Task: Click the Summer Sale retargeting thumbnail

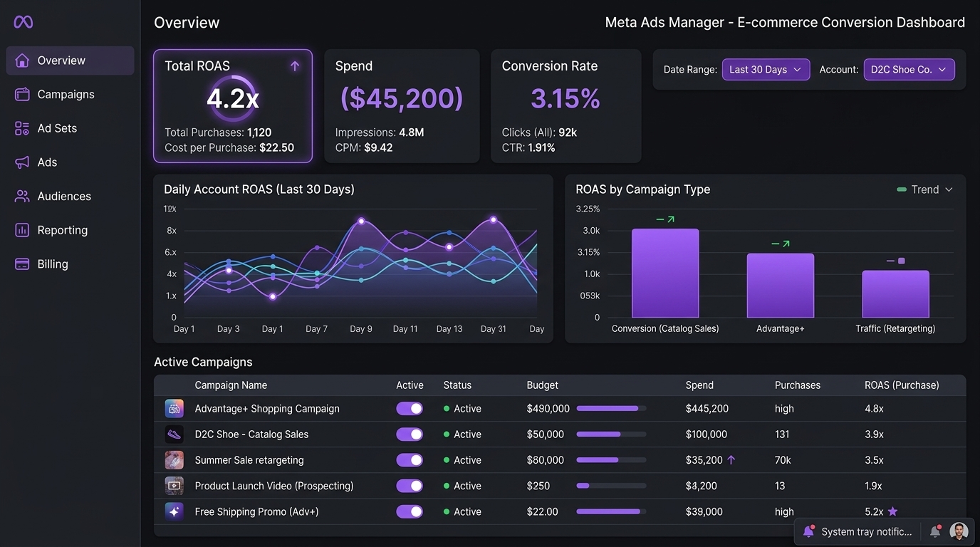Action: [x=174, y=460]
